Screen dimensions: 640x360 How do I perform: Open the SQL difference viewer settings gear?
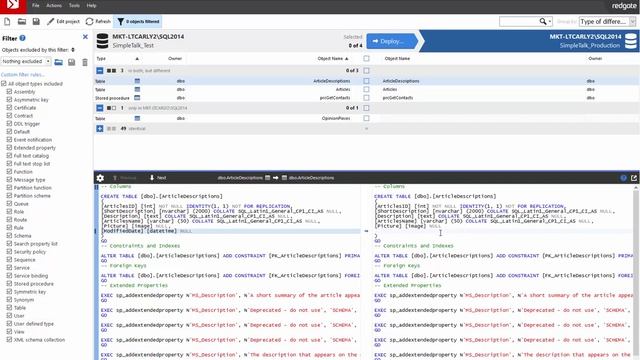[x=100, y=178]
